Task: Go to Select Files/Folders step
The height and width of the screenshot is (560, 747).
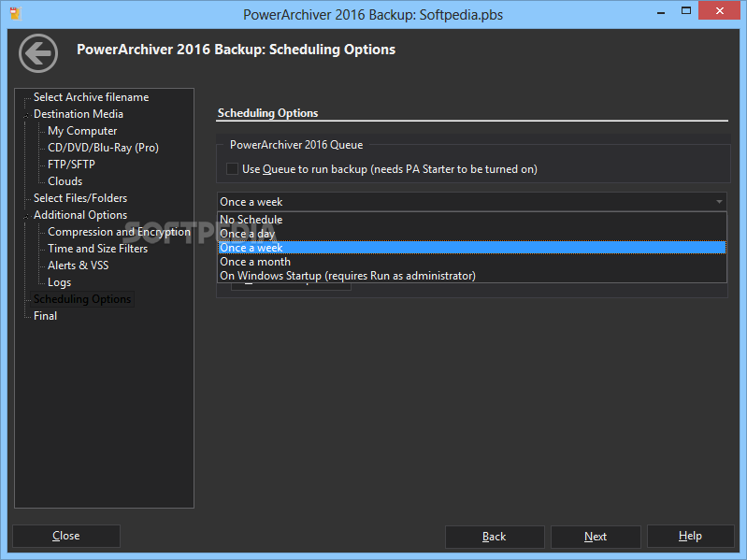Action: pos(80,198)
